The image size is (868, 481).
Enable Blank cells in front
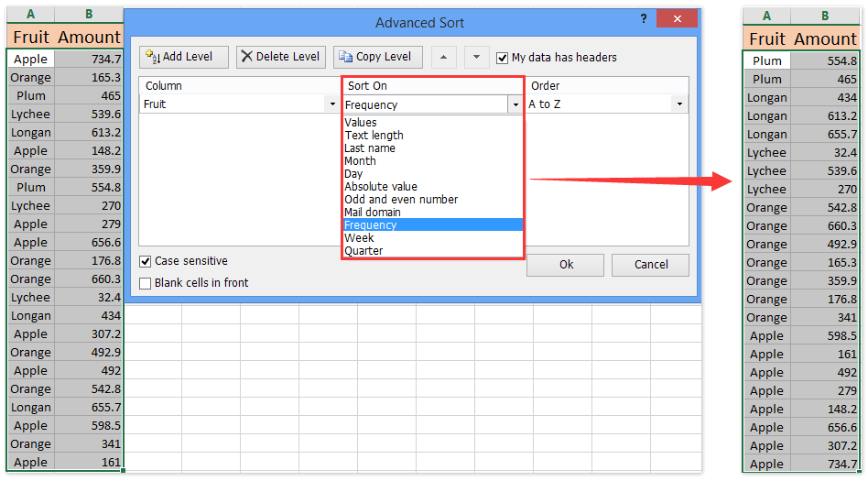point(146,283)
